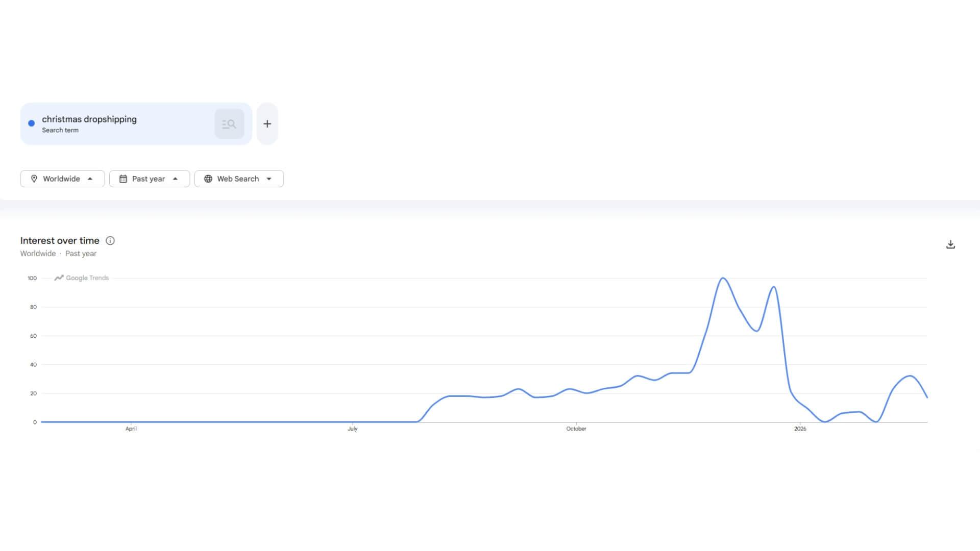The height and width of the screenshot is (551, 980).
Task: Click the chart line's highest peak at 100
Action: 723,279
